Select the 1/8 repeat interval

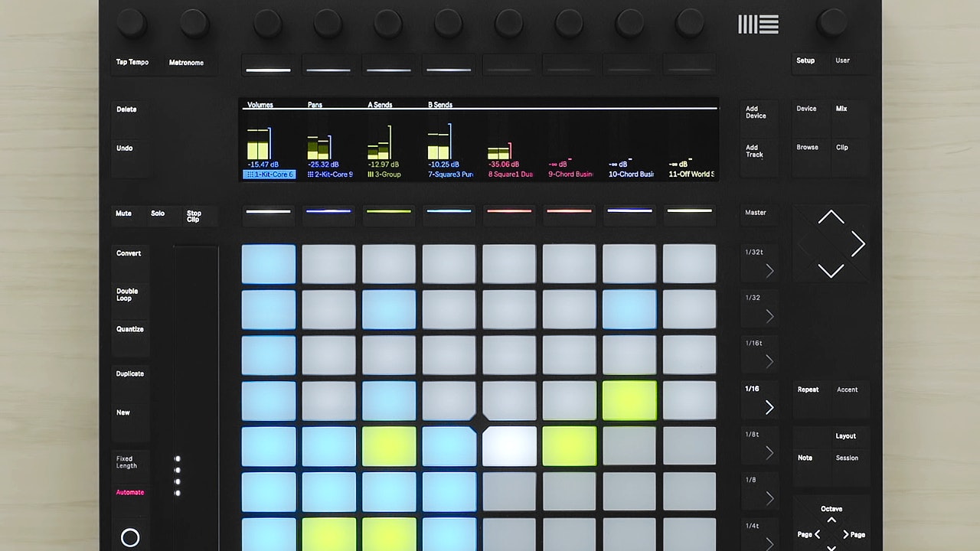[x=759, y=490]
